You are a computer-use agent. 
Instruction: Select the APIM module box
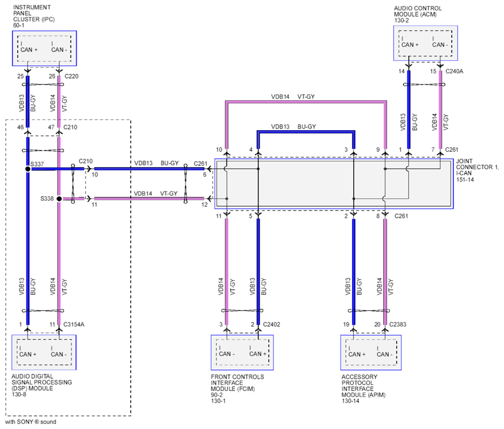point(371,352)
